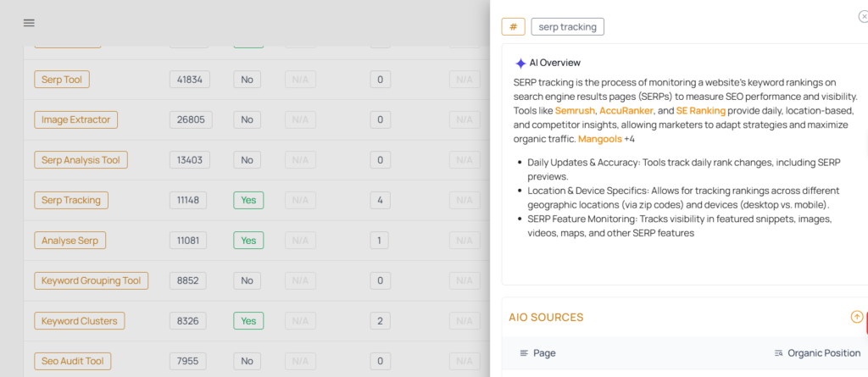
Task: Click the No badge in Serp Tool row
Action: pos(247,80)
